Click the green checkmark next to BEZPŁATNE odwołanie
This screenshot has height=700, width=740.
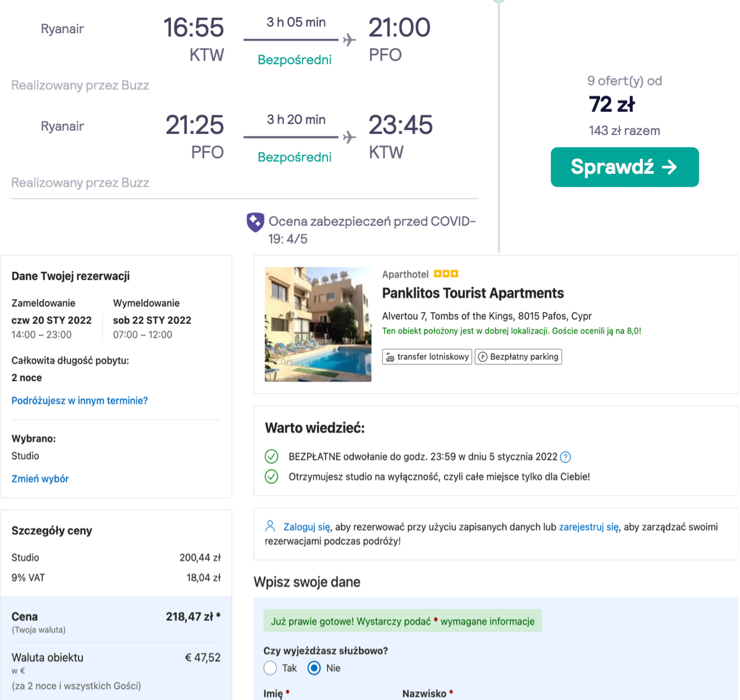click(271, 456)
